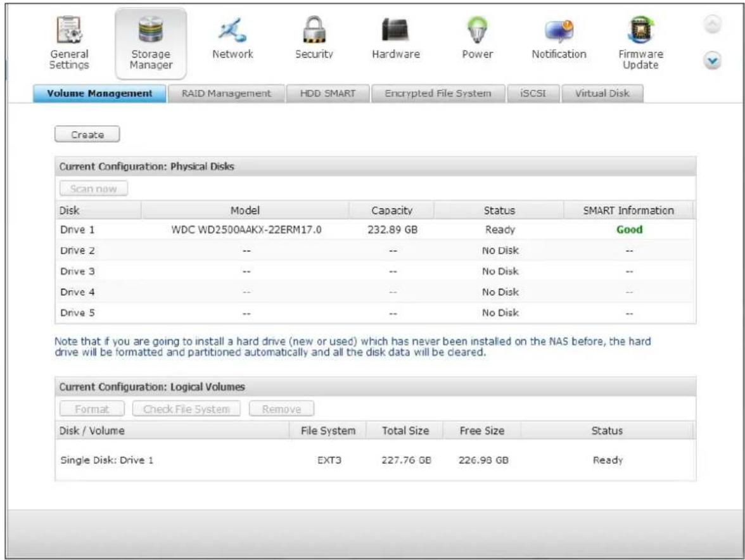Select Single Disk: Drive 1 volume
Viewport: 745px width, 560px height.
tap(107, 461)
